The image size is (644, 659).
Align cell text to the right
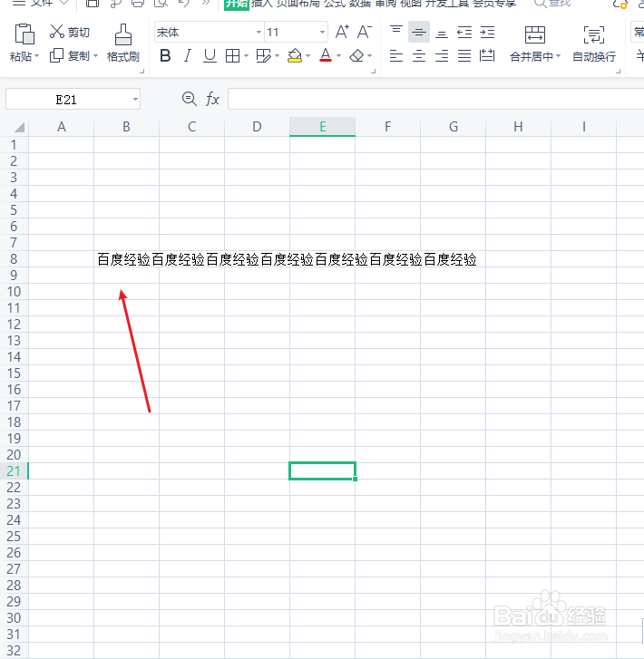click(x=441, y=55)
